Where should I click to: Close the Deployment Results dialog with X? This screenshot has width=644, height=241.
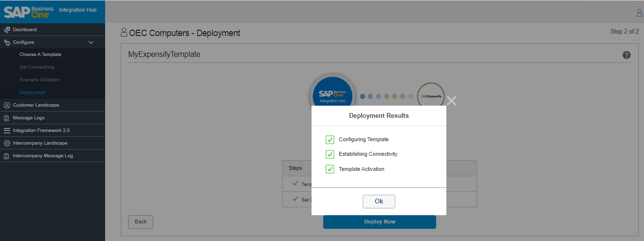pos(452,101)
